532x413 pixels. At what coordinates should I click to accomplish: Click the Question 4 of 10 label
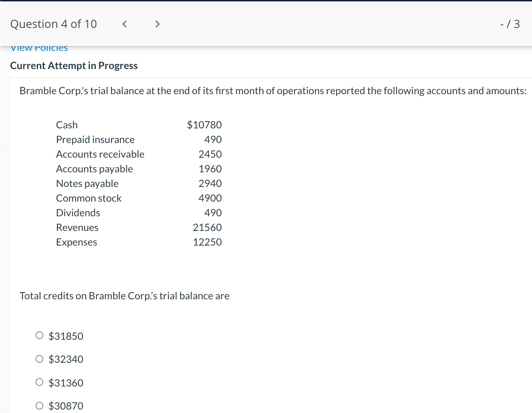54,24
